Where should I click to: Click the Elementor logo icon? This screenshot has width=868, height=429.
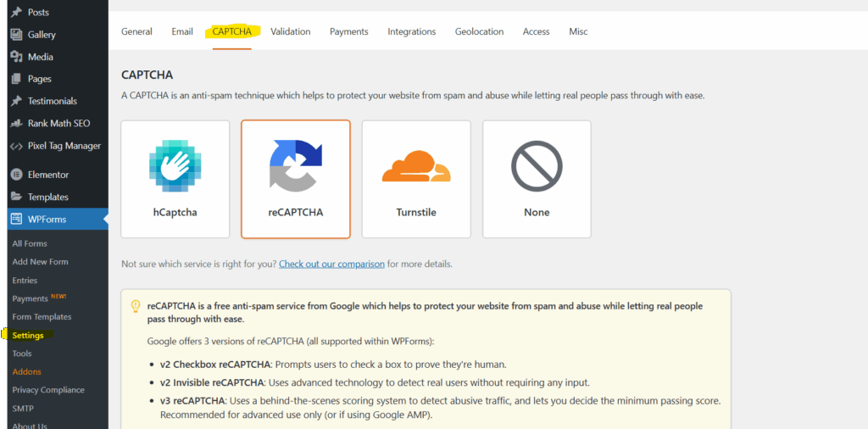tap(16, 175)
